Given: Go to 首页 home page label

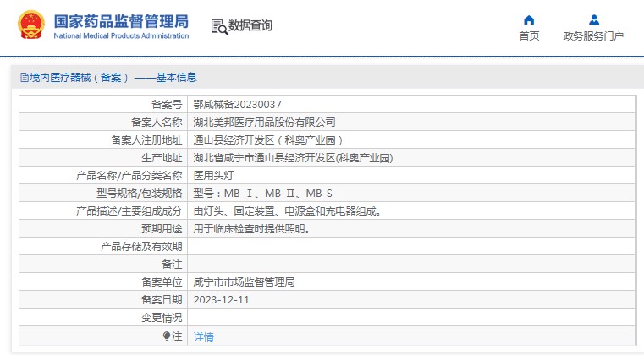Looking at the screenshot, I should (529, 36).
